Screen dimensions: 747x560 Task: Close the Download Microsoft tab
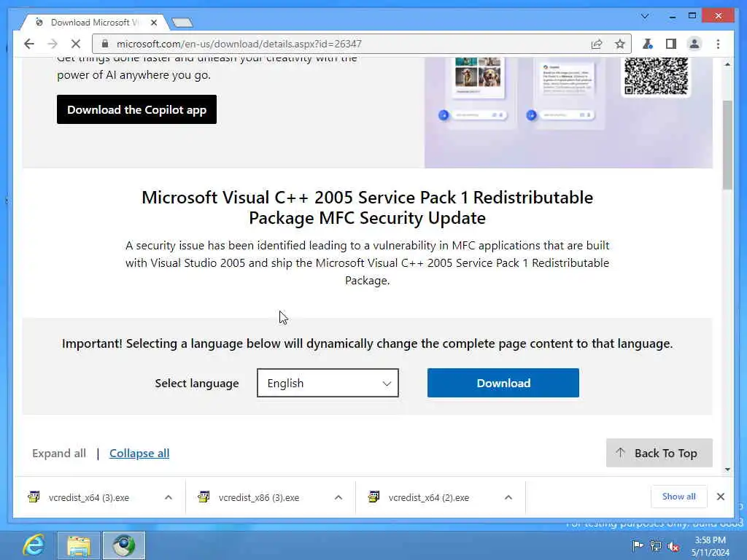click(154, 23)
